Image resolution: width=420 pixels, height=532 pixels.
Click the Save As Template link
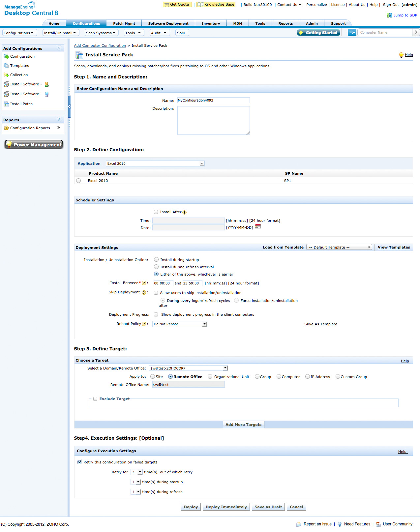321,324
